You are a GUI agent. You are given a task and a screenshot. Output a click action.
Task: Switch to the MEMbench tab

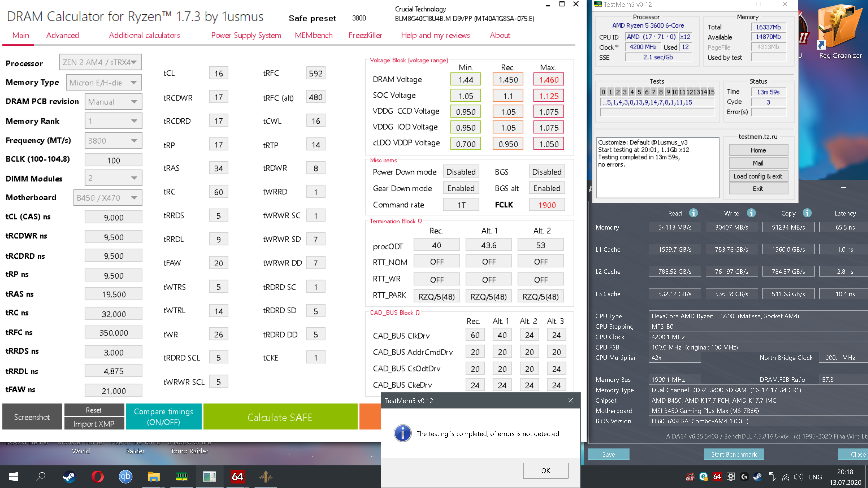click(313, 35)
